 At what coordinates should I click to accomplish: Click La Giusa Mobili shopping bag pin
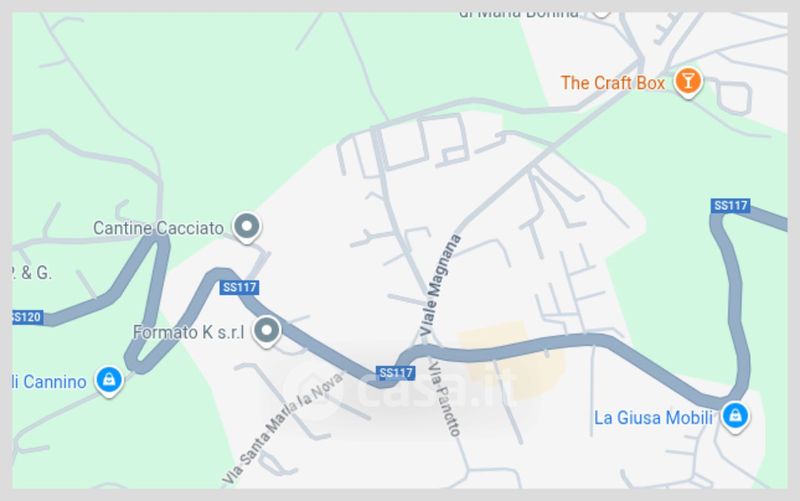735,416
